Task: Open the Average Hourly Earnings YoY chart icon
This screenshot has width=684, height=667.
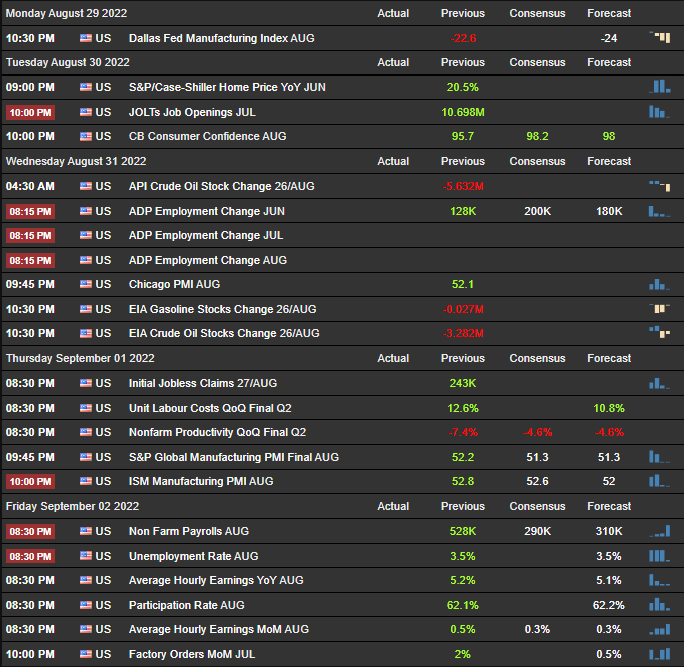Action: point(660,580)
